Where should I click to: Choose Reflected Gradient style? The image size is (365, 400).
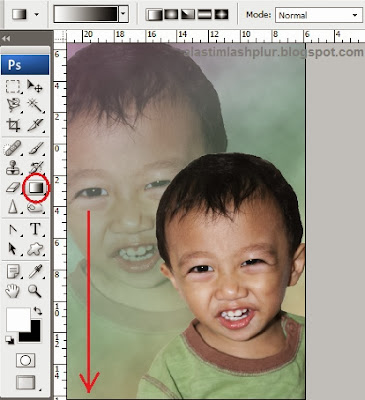coord(205,14)
